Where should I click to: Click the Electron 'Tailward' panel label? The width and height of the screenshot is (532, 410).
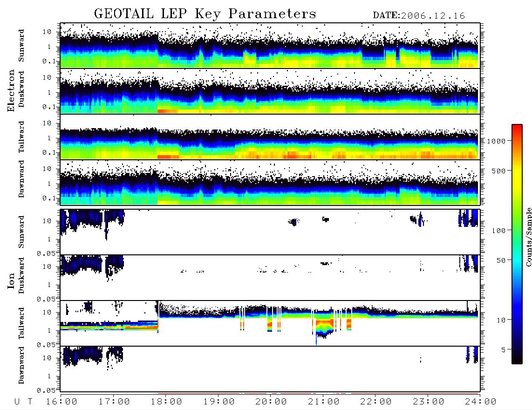coord(21,137)
